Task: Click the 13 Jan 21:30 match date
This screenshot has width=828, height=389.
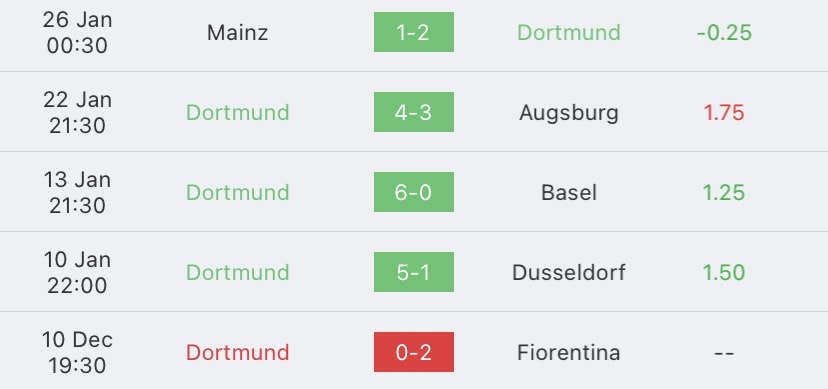Action: [x=78, y=193]
